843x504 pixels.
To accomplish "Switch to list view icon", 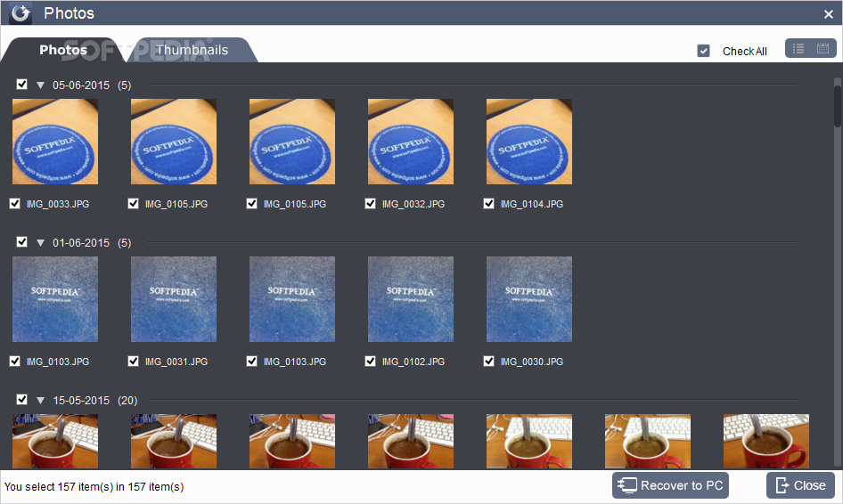I will 798,49.
